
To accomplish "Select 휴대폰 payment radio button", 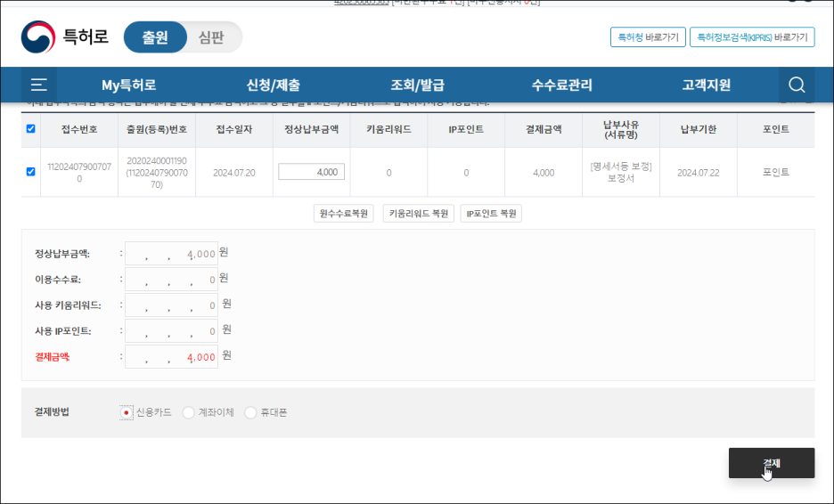I will pyautogui.click(x=250, y=412).
